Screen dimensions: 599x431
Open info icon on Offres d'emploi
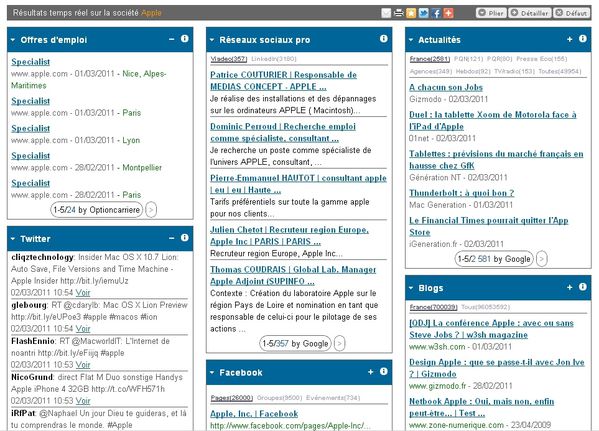[x=185, y=39]
